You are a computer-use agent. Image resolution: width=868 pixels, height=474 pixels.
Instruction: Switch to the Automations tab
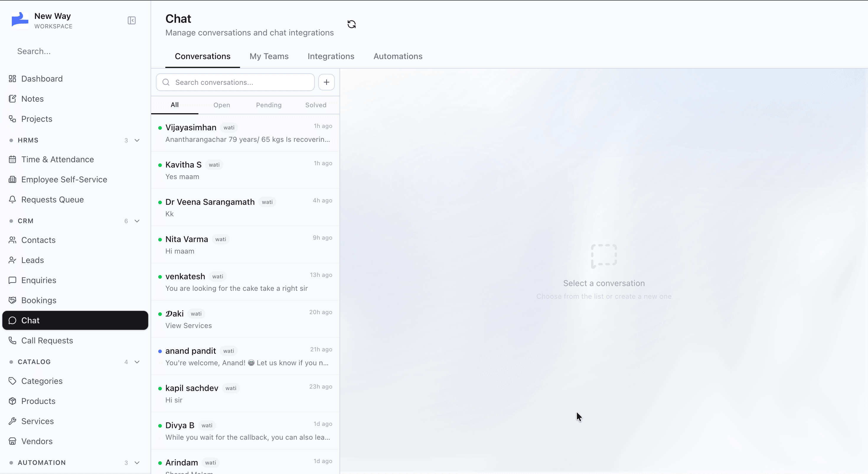(x=398, y=56)
